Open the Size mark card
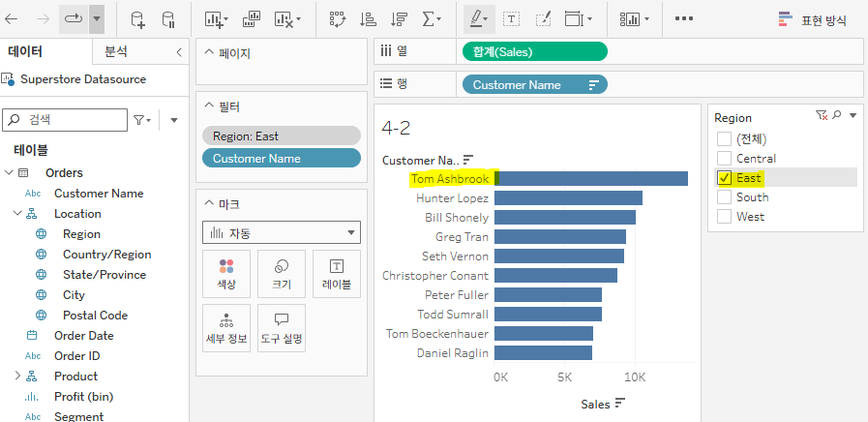868x422 pixels. click(282, 274)
